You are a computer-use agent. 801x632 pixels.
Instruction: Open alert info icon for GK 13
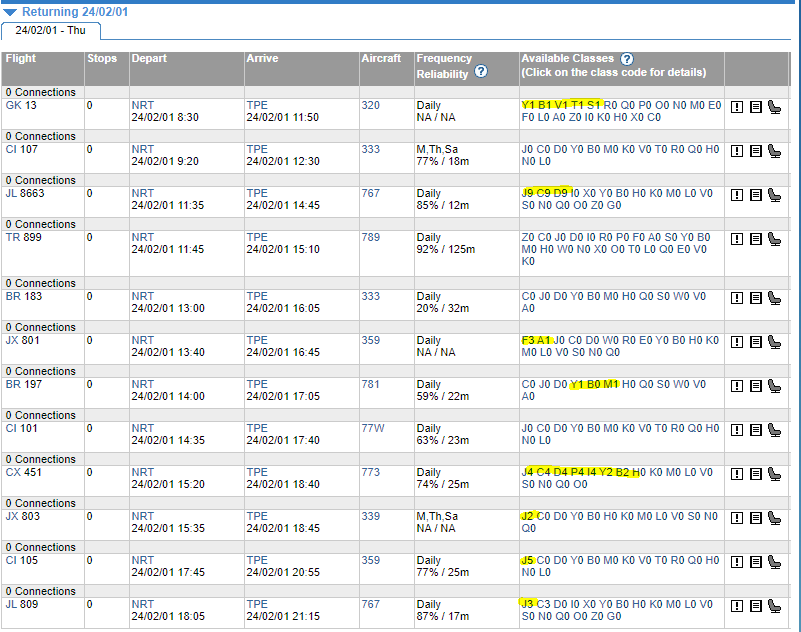pos(737,107)
